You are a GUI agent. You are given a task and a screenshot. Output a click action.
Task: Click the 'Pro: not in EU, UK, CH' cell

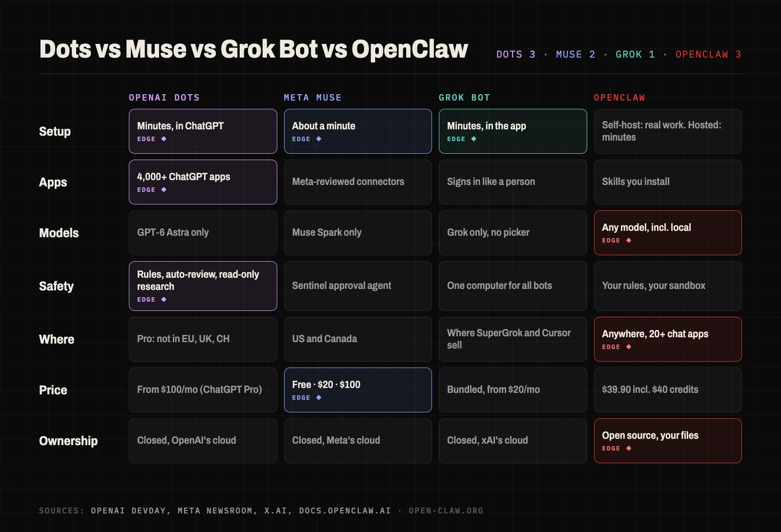pos(203,339)
